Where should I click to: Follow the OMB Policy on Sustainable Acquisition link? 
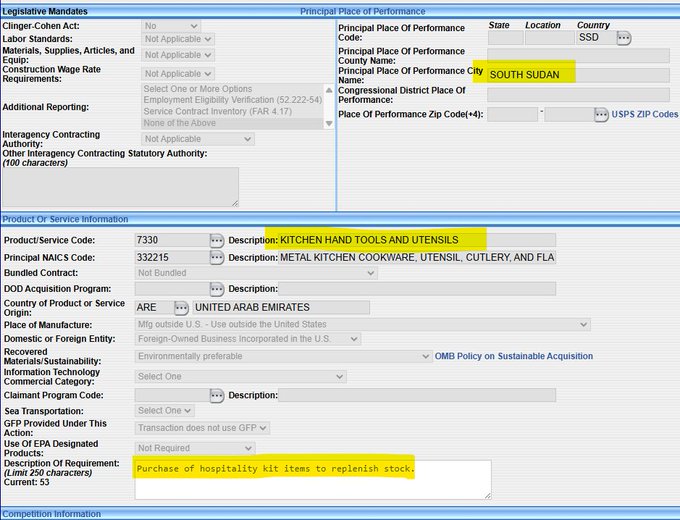pyautogui.click(x=513, y=356)
